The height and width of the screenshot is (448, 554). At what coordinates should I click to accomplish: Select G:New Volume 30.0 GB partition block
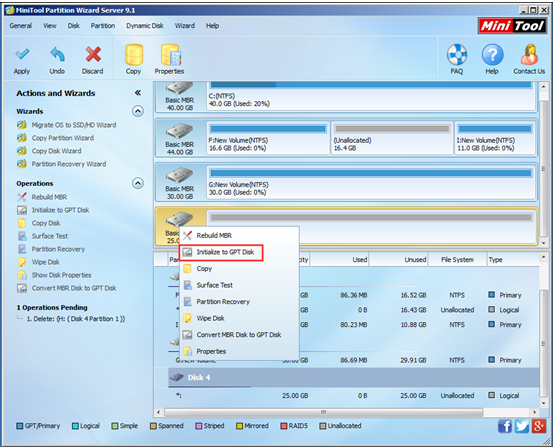click(x=371, y=183)
